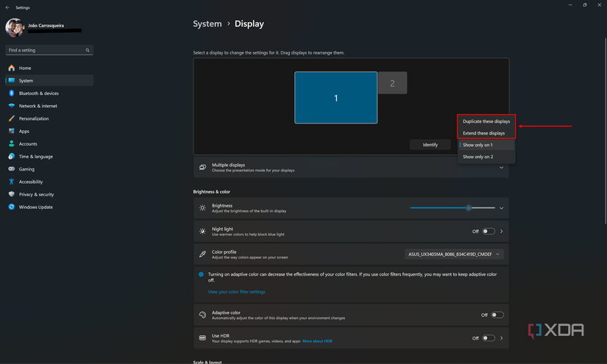The width and height of the screenshot is (607, 364).
Task: Enable the Adaptive color toggle
Action: pos(497,315)
